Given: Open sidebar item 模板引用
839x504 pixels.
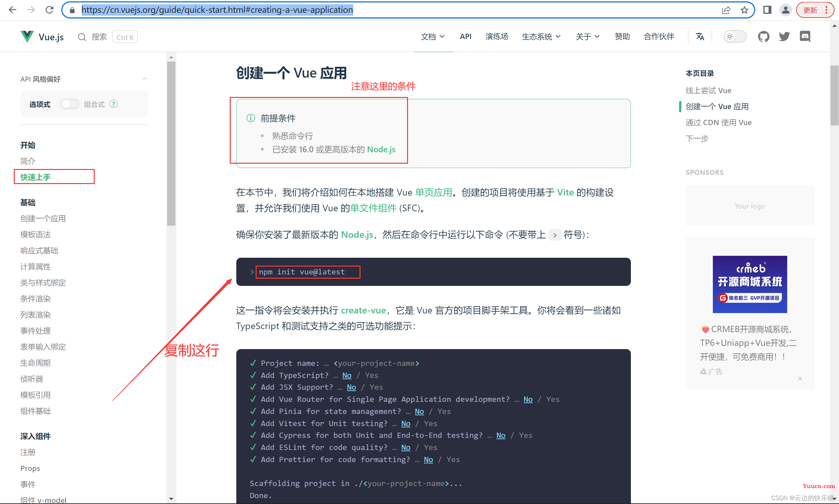Looking at the screenshot, I should tap(35, 395).
